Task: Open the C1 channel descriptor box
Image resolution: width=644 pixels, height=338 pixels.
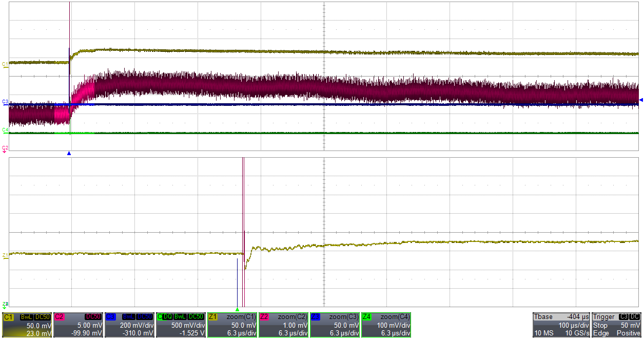Action: (x=27, y=325)
